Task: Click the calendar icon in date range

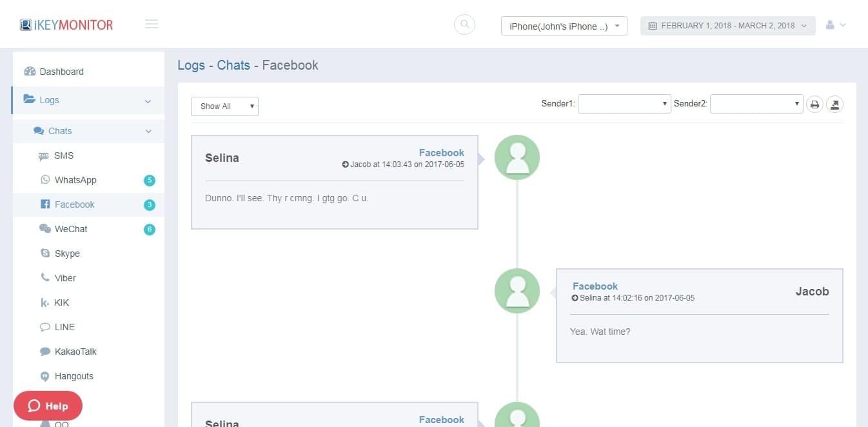Action: click(653, 26)
